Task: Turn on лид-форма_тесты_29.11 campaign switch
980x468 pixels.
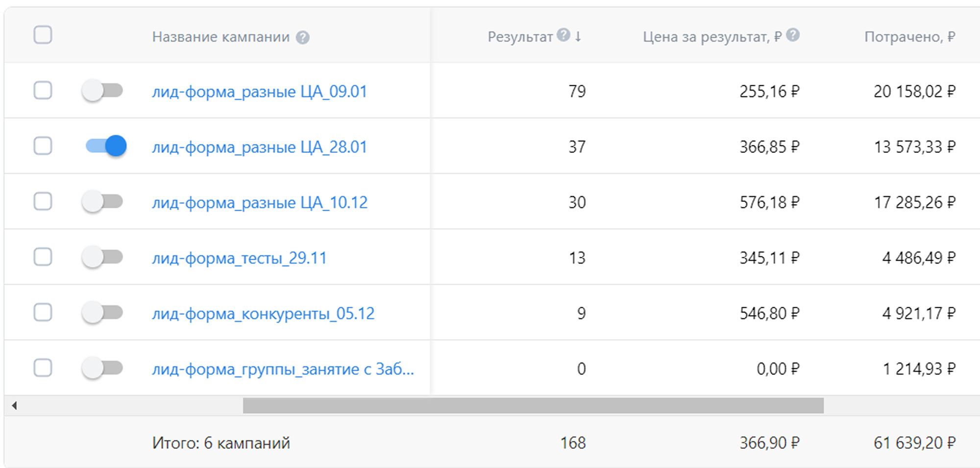Action: pyautogui.click(x=102, y=257)
